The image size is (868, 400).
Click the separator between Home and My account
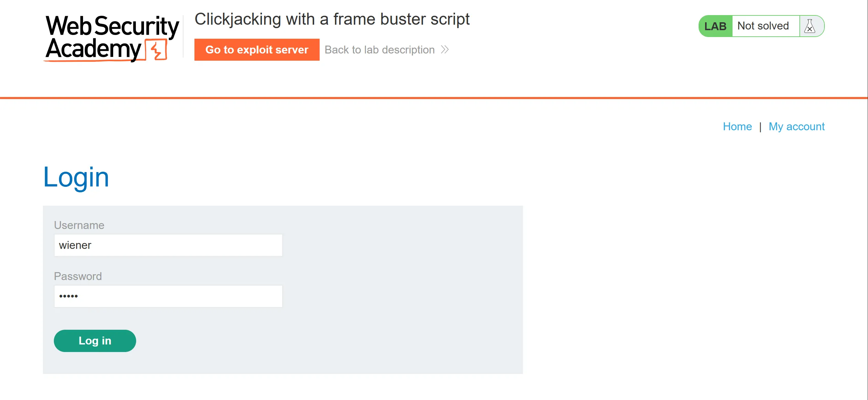tap(760, 127)
